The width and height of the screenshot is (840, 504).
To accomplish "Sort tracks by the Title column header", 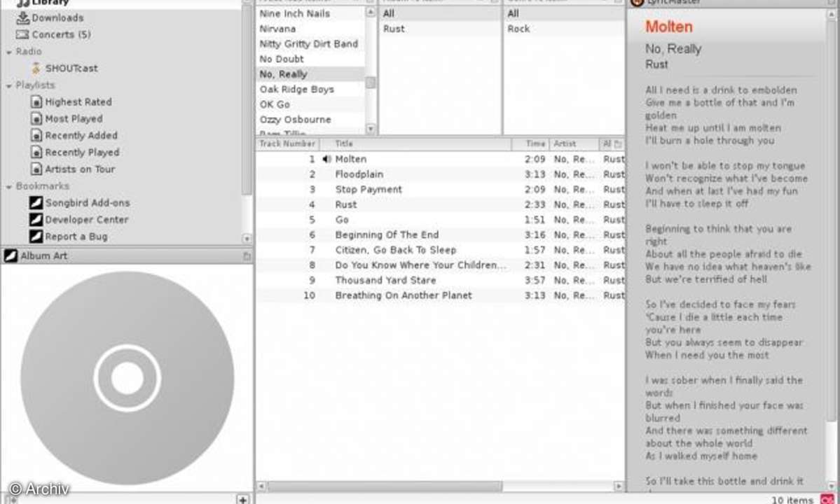I will click(x=415, y=144).
